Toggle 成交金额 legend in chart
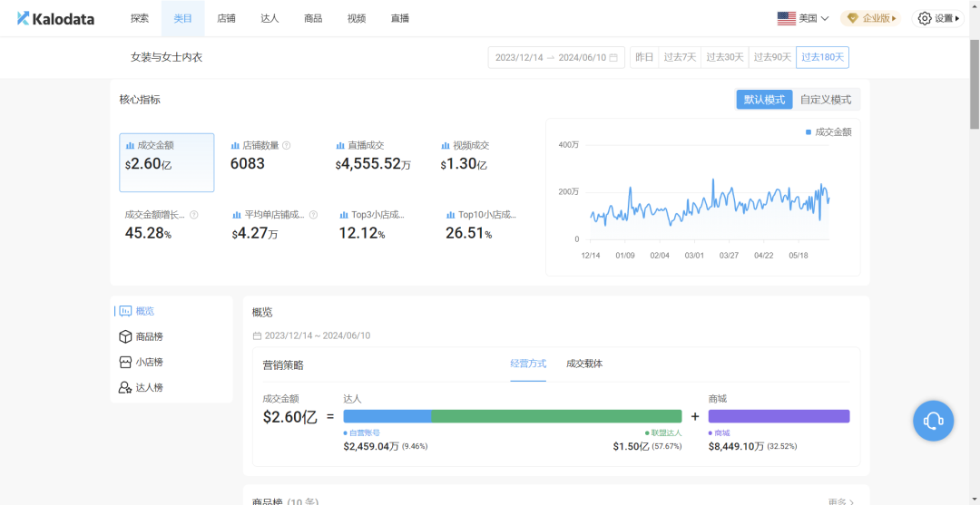Viewport: 980px width, 505px height. point(828,131)
